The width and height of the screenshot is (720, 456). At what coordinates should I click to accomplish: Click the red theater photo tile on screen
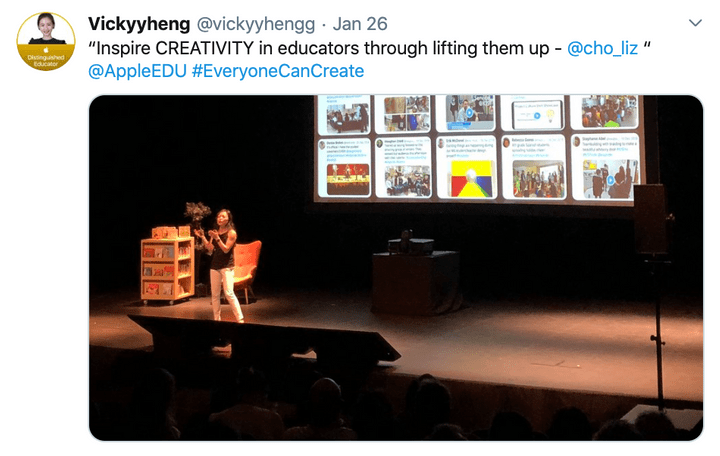click(348, 180)
